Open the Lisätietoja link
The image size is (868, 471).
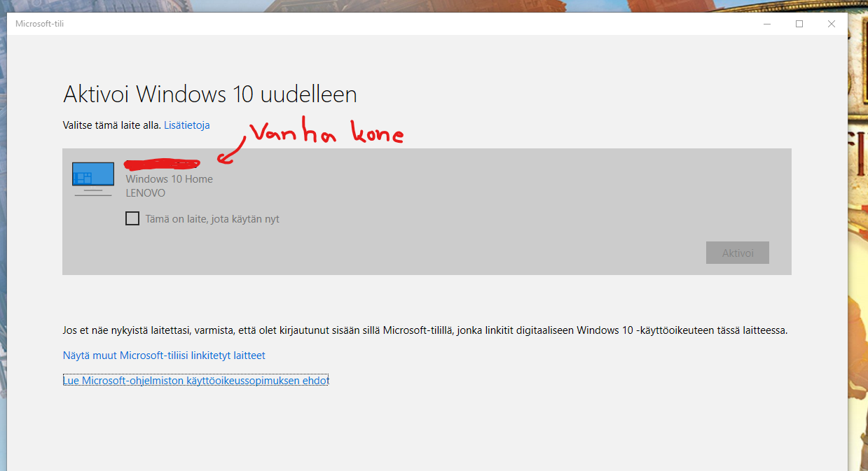coord(187,125)
